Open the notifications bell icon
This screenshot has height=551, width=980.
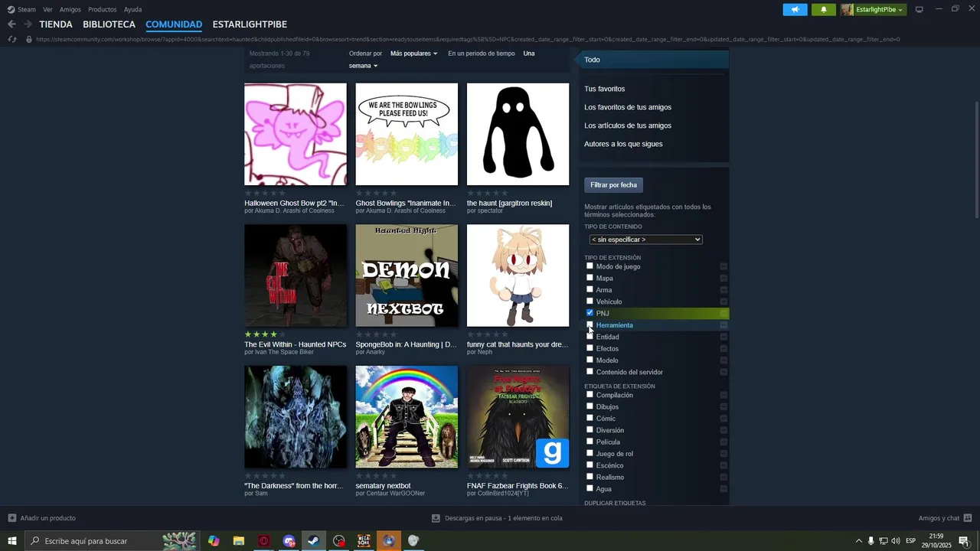click(x=824, y=9)
